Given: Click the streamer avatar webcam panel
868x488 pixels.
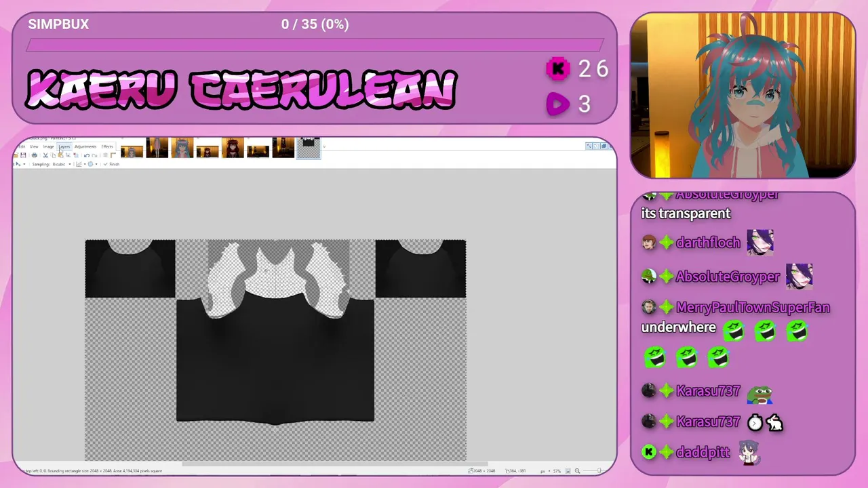Looking at the screenshot, I should click(743, 96).
